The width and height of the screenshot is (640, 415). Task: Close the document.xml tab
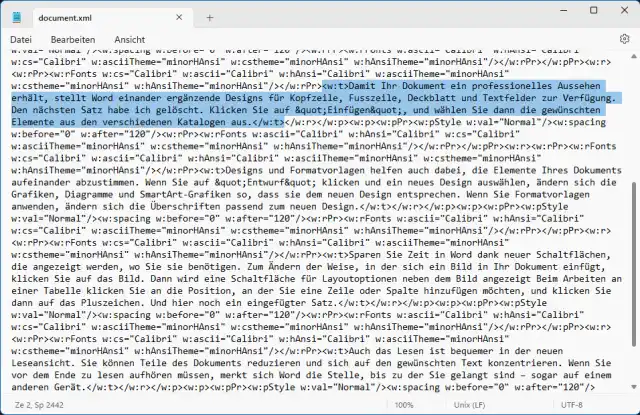179,17
